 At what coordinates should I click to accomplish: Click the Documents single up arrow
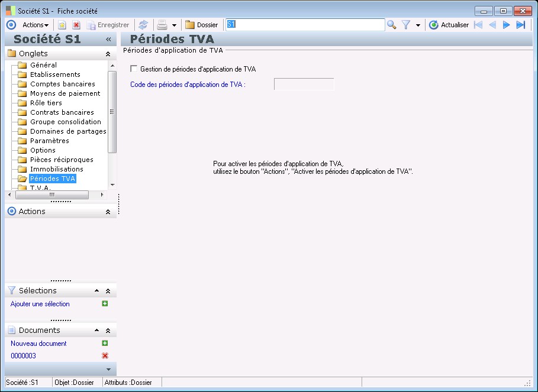coord(96,331)
